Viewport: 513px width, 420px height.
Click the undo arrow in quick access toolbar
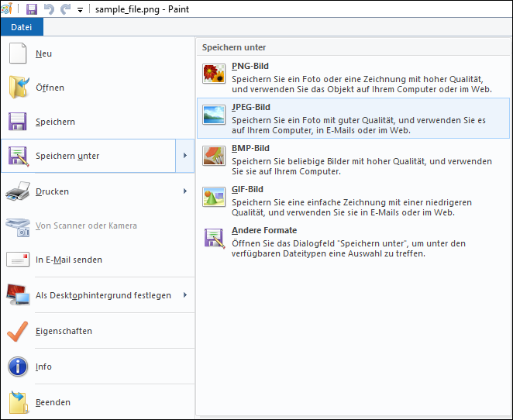click(x=49, y=9)
